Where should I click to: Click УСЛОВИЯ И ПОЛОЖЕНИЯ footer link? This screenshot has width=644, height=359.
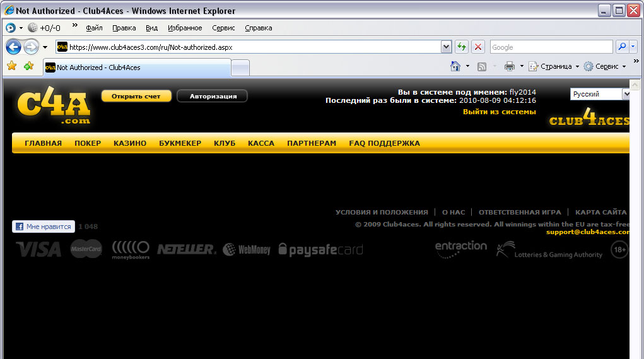382,213
